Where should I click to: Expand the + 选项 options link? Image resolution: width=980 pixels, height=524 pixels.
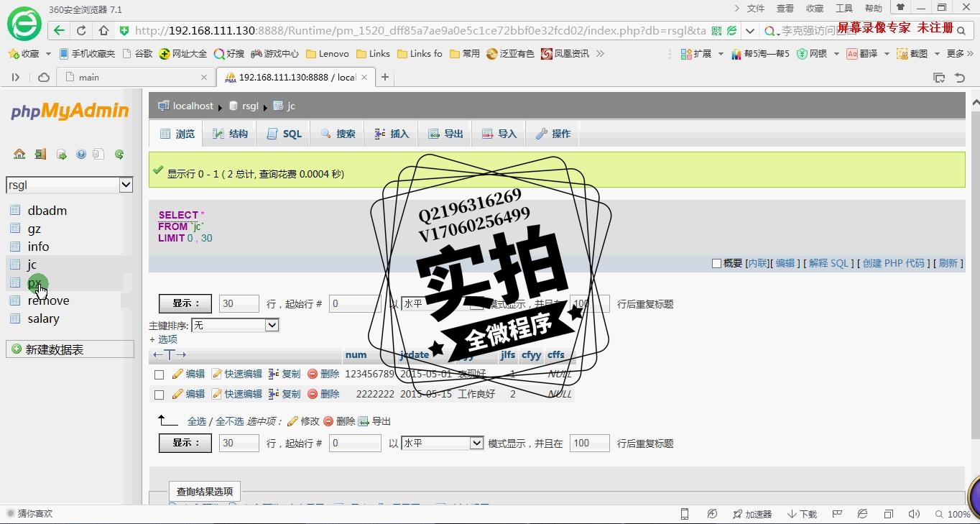tap(163, 339)
